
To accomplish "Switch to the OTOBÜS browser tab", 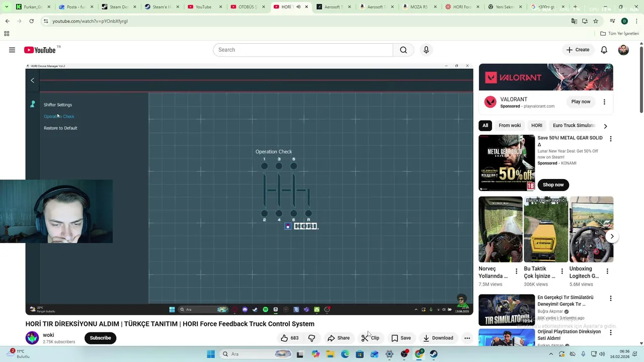I will (249, 7).
